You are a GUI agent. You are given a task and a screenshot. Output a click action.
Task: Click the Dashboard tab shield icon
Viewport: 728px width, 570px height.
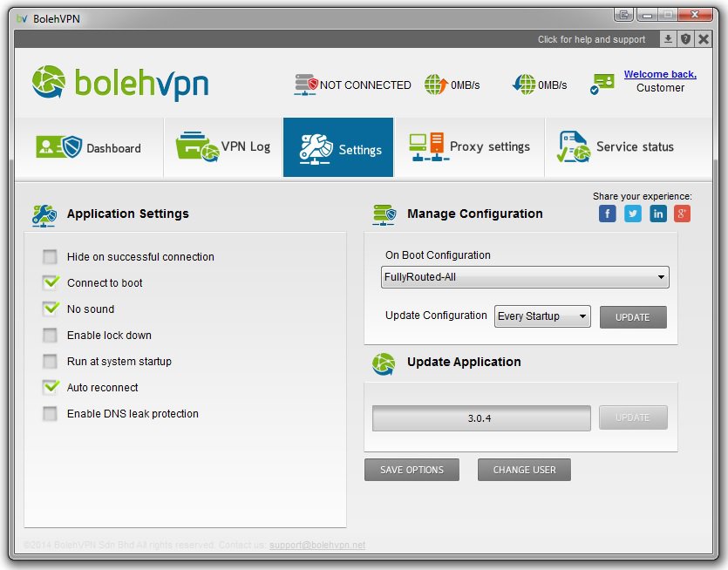pyautogui.click(x=59, y=146)
